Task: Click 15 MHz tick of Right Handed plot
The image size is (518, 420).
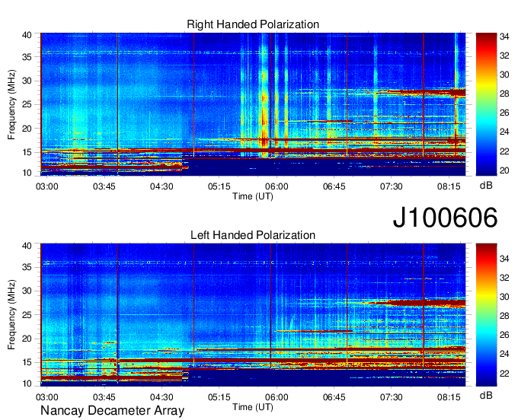Action: 27,152
